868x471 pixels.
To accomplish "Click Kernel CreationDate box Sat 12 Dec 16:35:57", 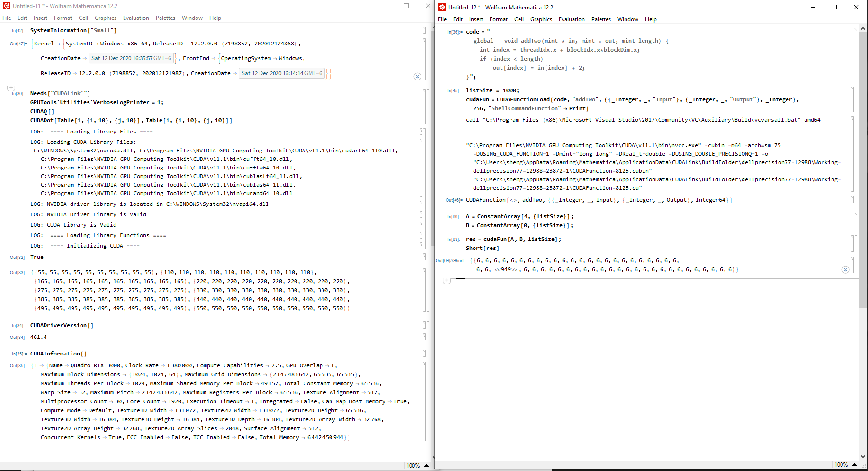I will pos(131,58).
